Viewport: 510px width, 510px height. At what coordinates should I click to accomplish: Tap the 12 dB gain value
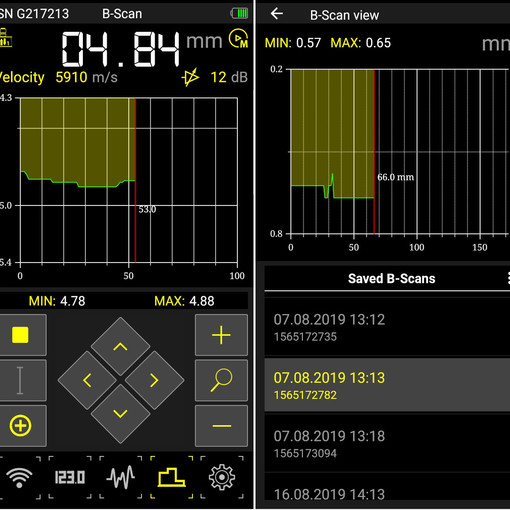coord(229,77)
